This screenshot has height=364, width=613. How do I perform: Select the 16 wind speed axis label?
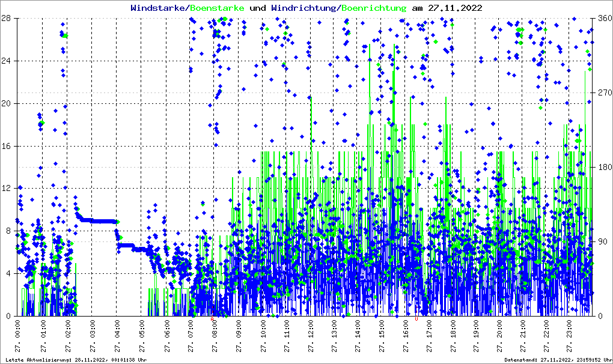(5, 146)
